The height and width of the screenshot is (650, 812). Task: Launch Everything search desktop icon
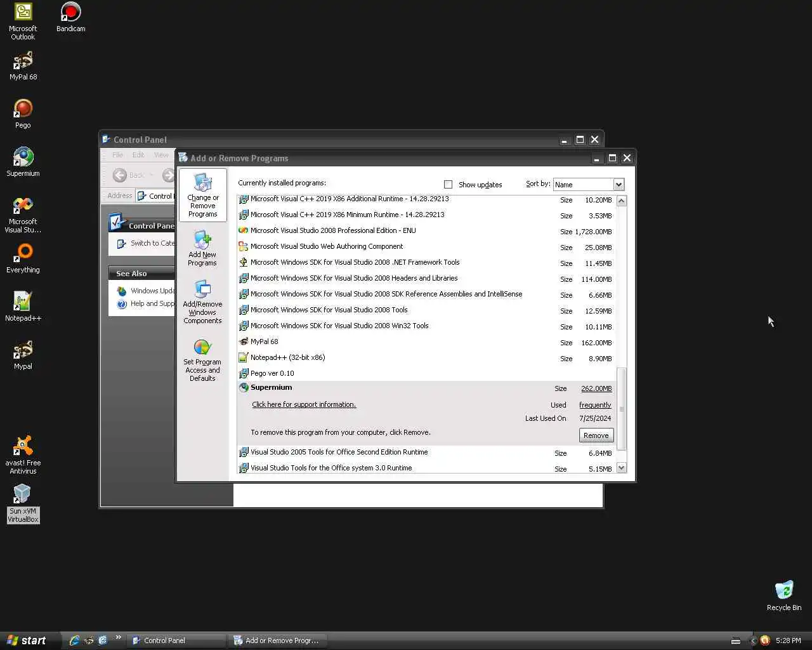pyautogui.click(x=23, y=258)
